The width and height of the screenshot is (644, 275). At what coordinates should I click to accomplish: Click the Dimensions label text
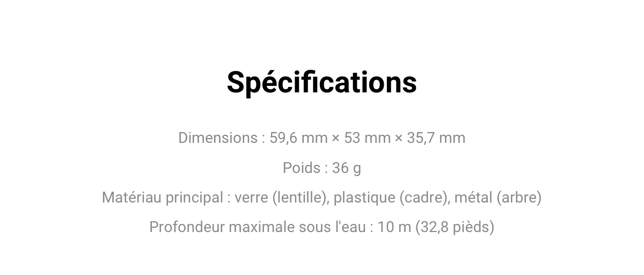tap(218, 138)
